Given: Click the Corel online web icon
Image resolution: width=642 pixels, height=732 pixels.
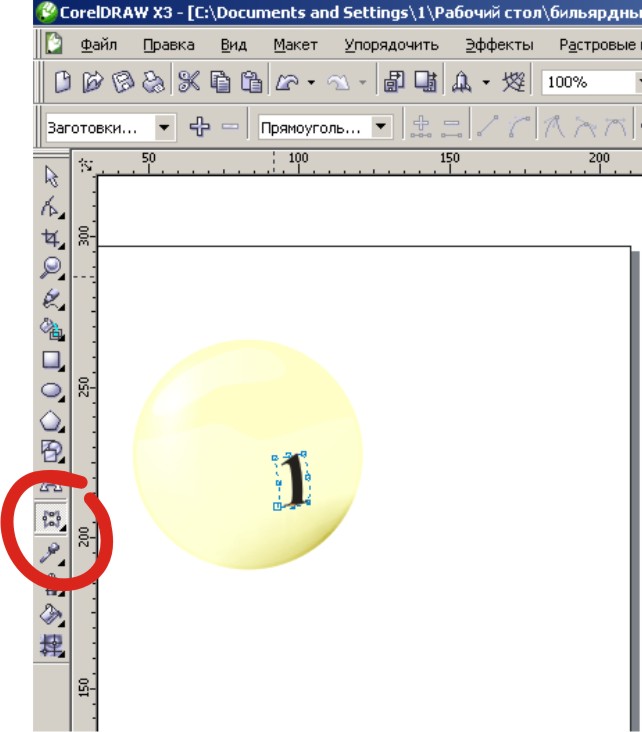Looking at the screenshot, I should point(514,82).
